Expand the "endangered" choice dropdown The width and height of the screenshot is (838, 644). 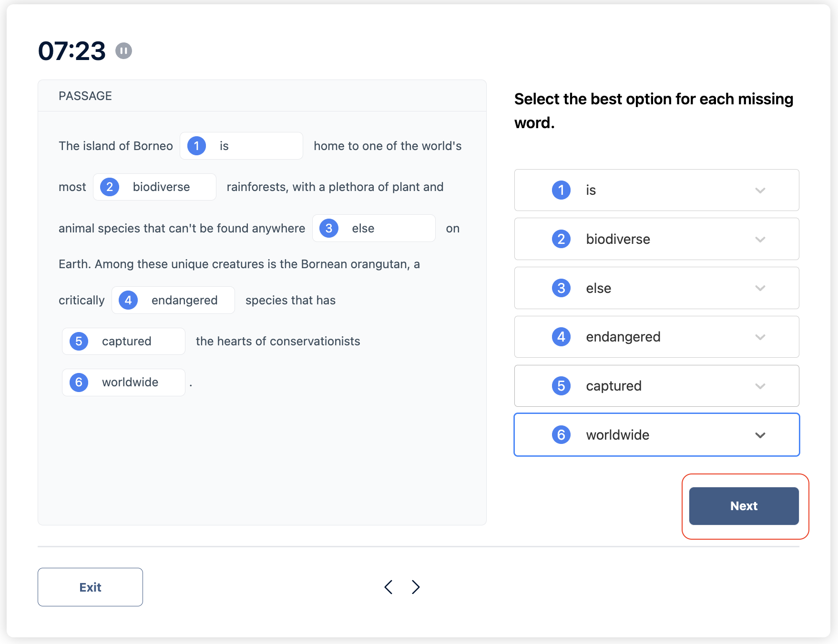(x=760, y=337)
